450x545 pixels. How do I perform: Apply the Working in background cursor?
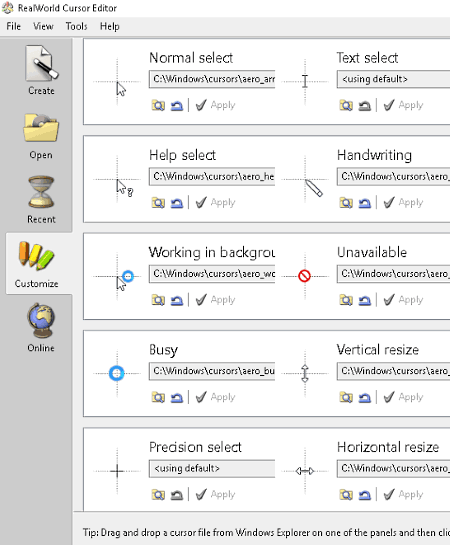click(215, 300)
